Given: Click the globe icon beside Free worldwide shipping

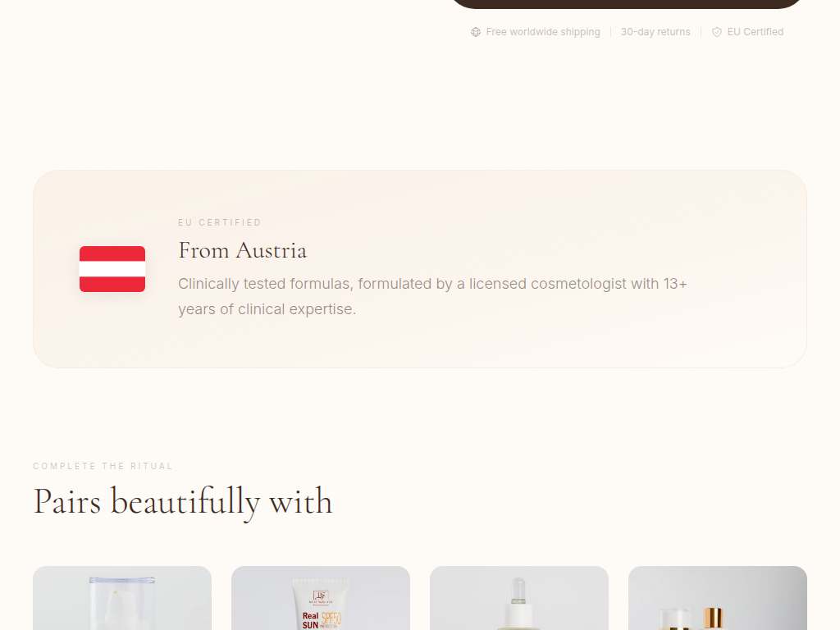Looking at the screenshot, I should click(x=475, y=32).
